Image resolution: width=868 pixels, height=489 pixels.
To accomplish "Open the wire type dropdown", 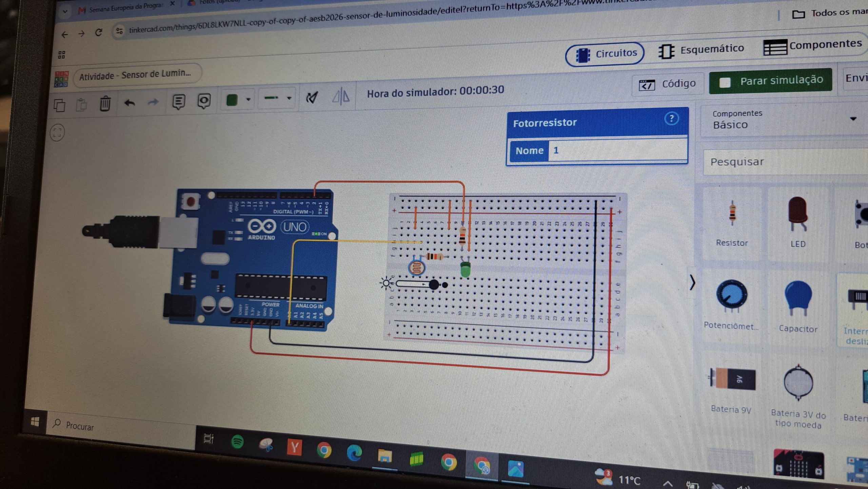I will point(289,98).
